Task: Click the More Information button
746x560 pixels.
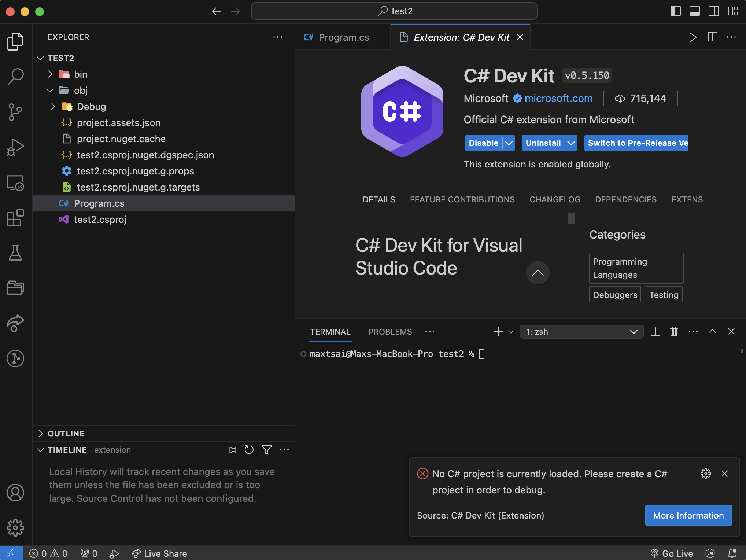Action: coord(688,515)
